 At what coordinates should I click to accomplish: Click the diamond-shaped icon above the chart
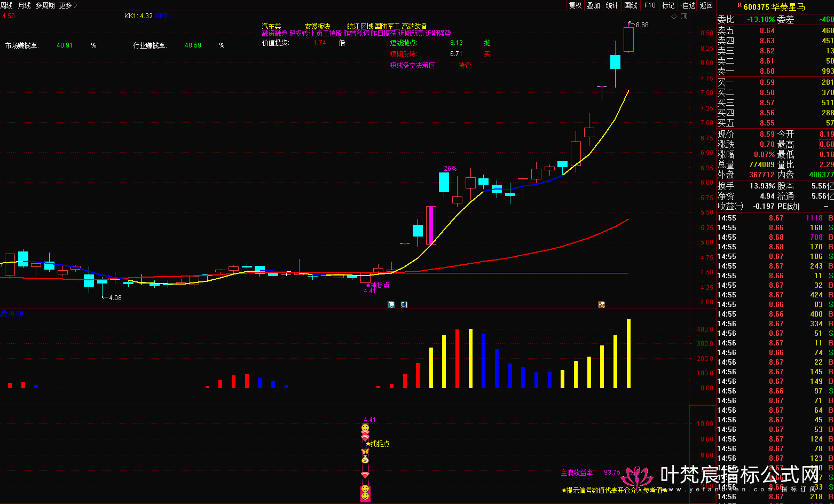point(675,17)
